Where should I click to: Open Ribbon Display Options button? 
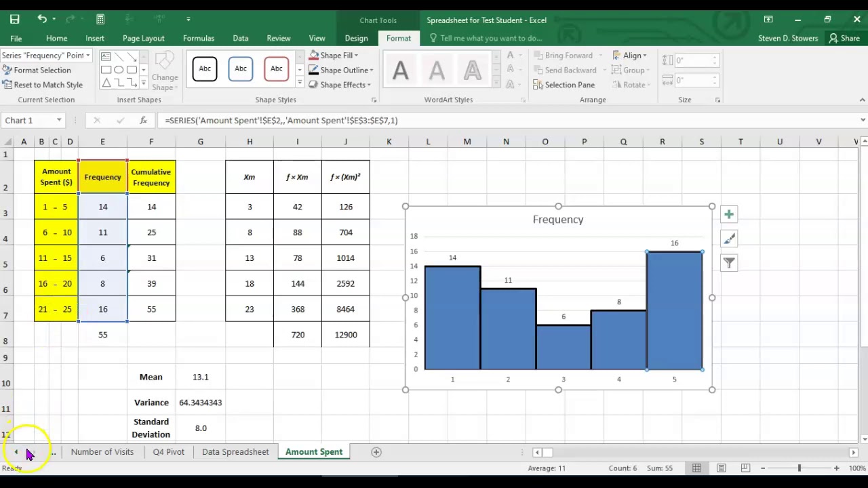[768, 19]
